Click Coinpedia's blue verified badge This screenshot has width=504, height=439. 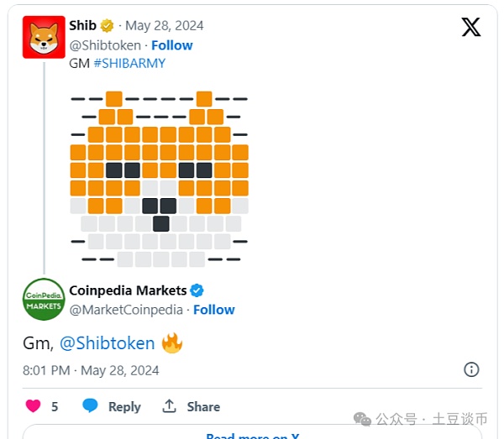coord(197,290)
